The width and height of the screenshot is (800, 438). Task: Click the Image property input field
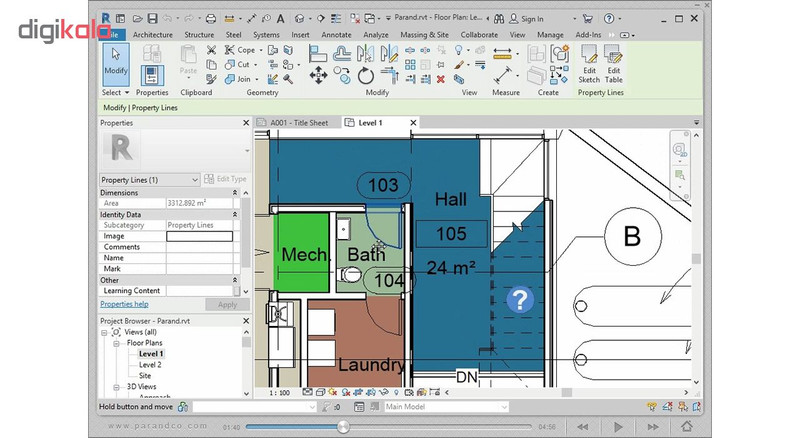[x=199, y=236]
